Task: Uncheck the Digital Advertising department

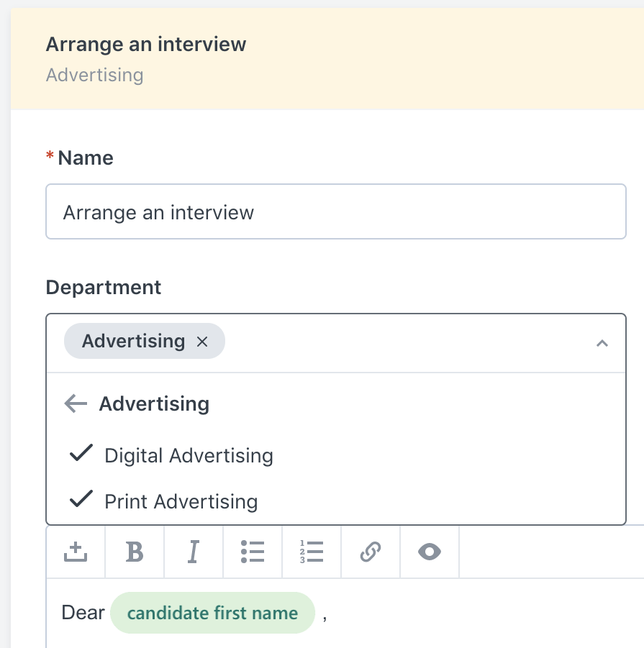Action: click(x=189, y=455)
